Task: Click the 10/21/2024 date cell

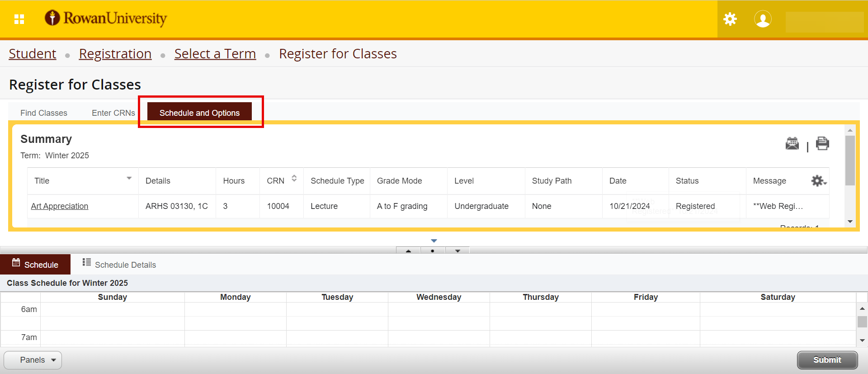Action: [x=636, y=206]
